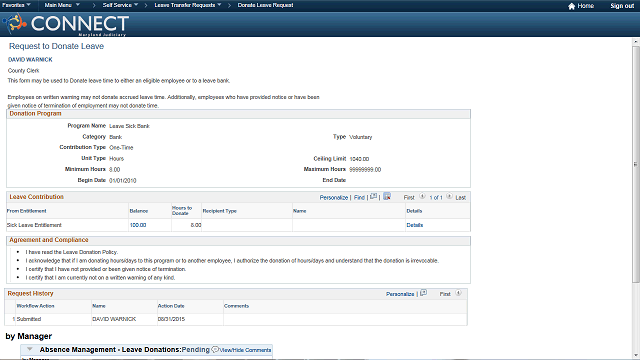Click the Submitted workflow action cell

point(29,319)
